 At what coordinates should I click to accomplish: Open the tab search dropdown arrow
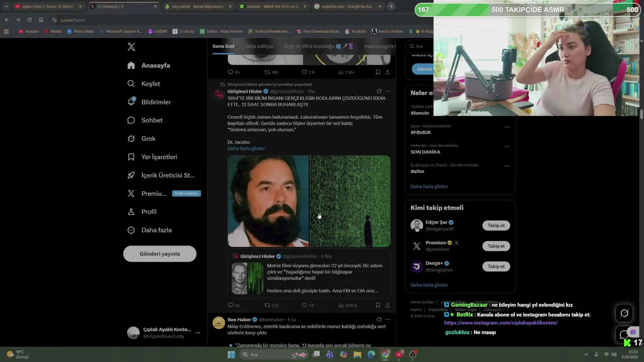click(x=6, y=6)
